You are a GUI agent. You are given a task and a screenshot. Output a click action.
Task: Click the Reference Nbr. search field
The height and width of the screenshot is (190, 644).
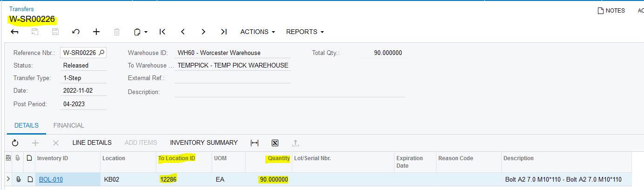coord(79,53)
